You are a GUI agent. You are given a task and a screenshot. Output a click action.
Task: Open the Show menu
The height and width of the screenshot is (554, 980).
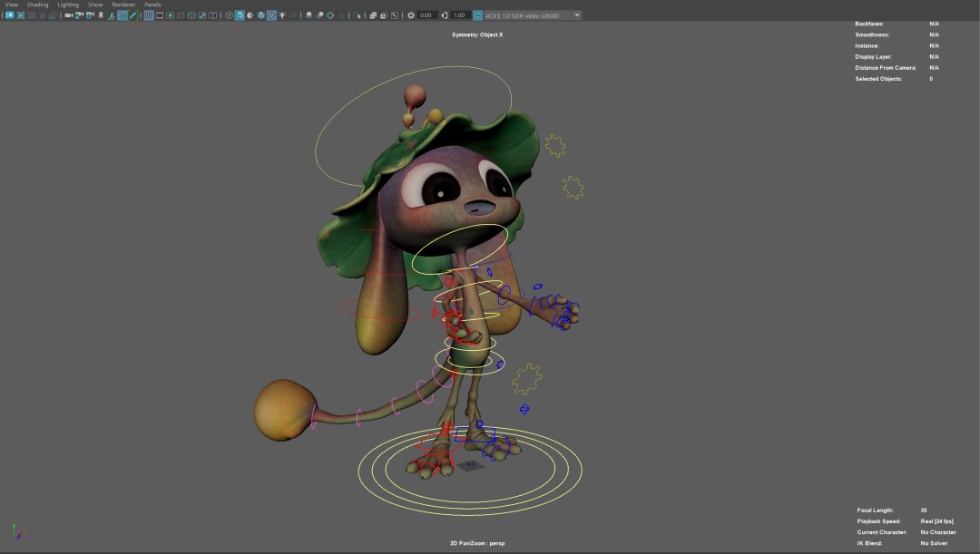tap(95, 5)
